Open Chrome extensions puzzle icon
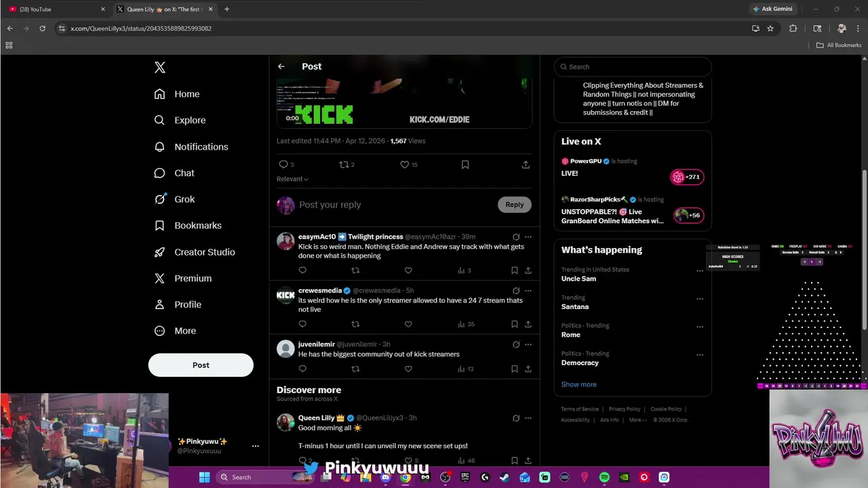The width and height of the screenshot is (868, 488). [793, 28]
